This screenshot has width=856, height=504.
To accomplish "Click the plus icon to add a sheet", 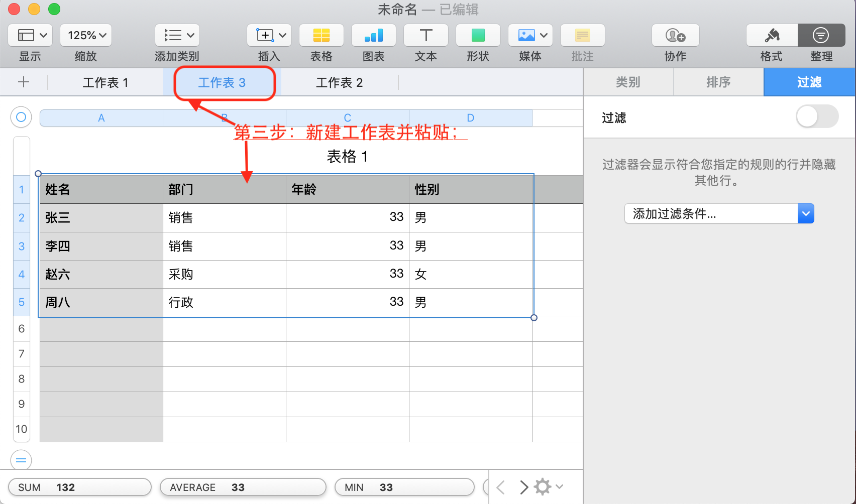I will (24, 82).
